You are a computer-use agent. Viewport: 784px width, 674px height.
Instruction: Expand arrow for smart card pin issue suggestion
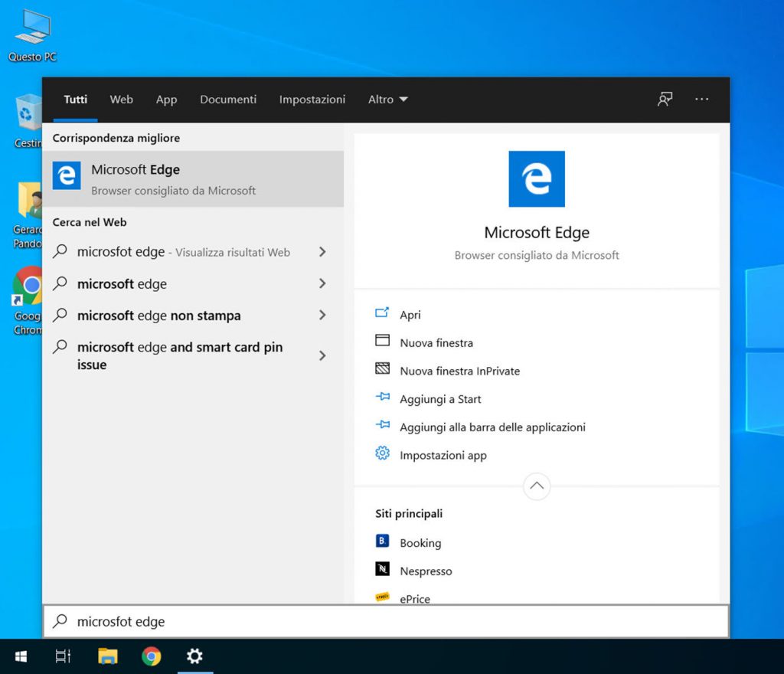(x=322, y=355)
